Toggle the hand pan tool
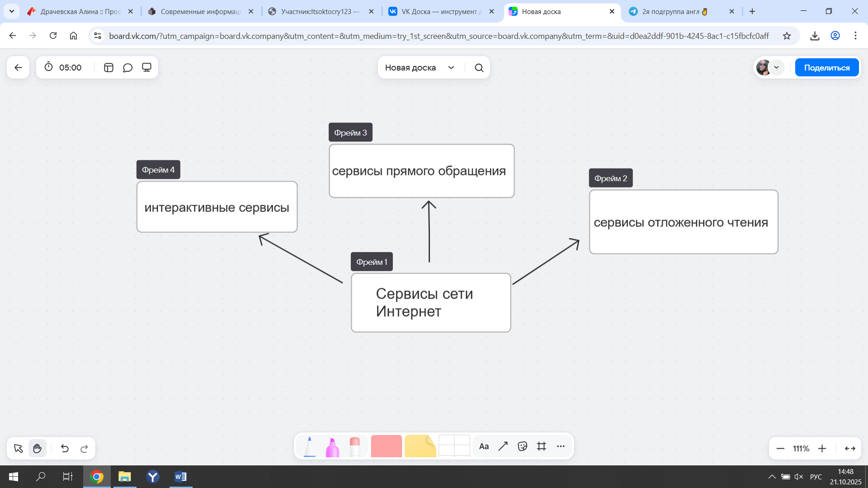Image resolution: width=868 pixels, height=488 pixels. 37,448
